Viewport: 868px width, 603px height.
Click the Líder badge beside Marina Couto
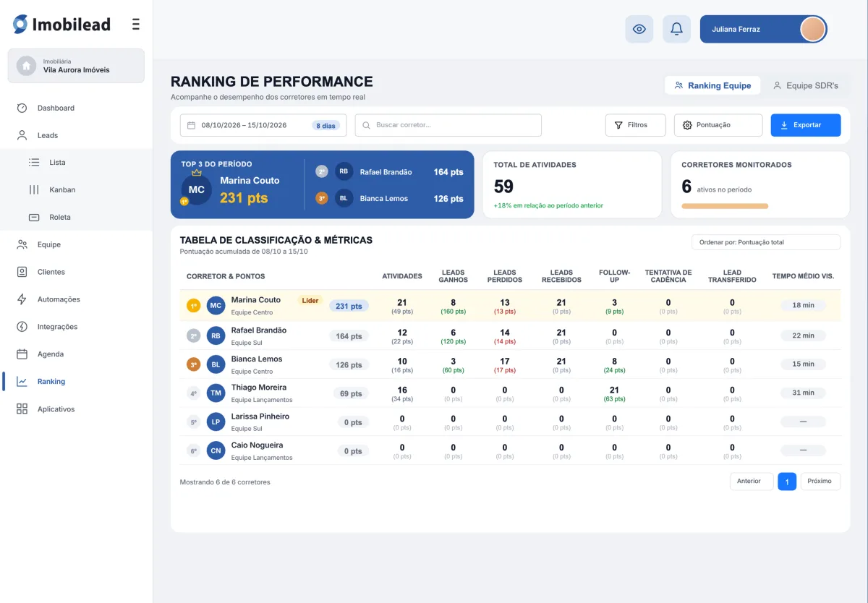pos(310,300)
